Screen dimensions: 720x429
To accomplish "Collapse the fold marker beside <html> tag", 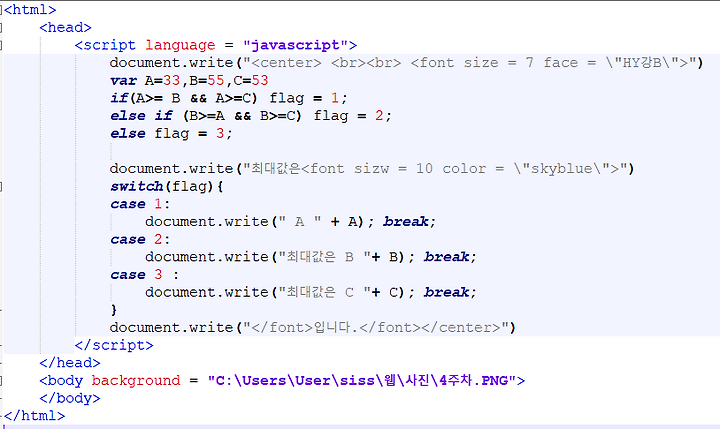I will click(x=1, y=10).
